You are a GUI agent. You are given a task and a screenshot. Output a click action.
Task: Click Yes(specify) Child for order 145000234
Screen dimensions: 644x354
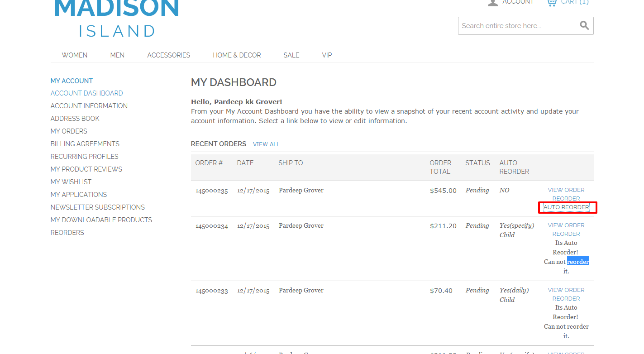click(x=517, y=230)
